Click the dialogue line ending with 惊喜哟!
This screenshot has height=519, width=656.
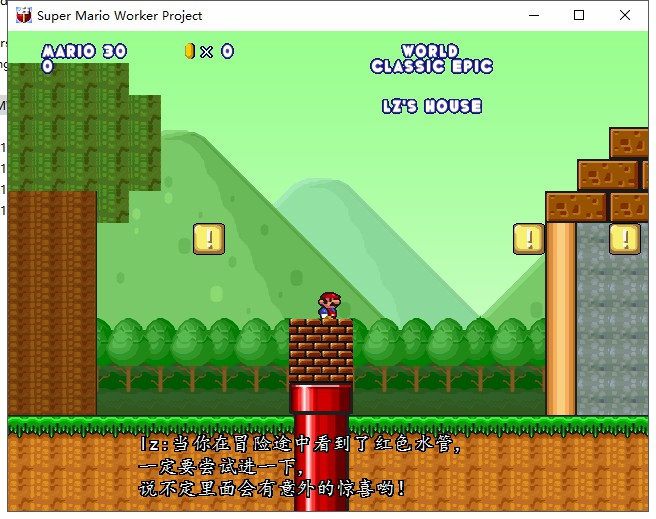pyautogui.click(x=272, y=488)
